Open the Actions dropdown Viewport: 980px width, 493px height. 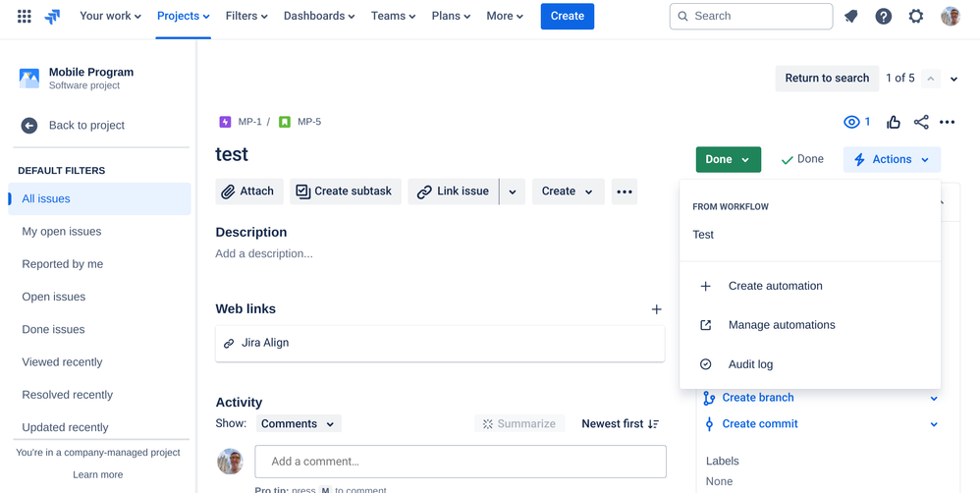(892, 159)
